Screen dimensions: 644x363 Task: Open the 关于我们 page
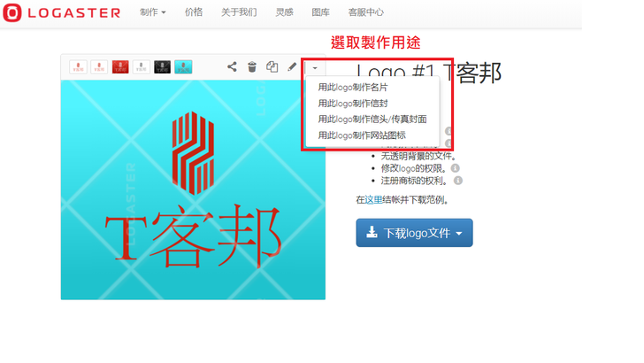(239, 12)
